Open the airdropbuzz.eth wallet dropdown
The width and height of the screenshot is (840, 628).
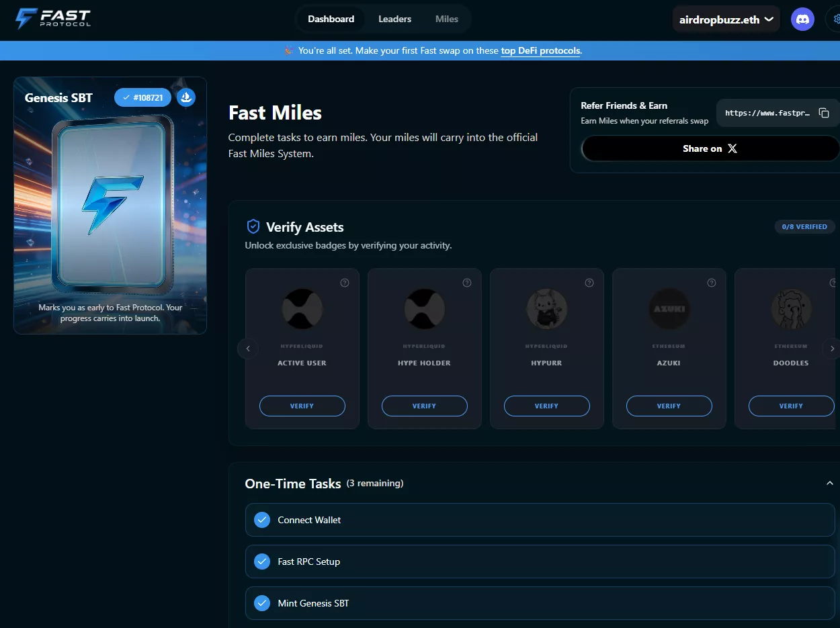pos(726,19)
